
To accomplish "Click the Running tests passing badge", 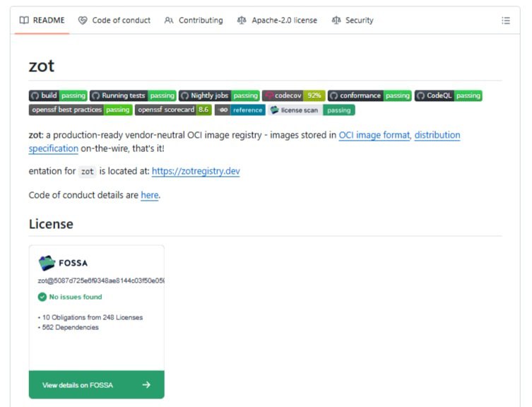I will [x=133, y=95].
